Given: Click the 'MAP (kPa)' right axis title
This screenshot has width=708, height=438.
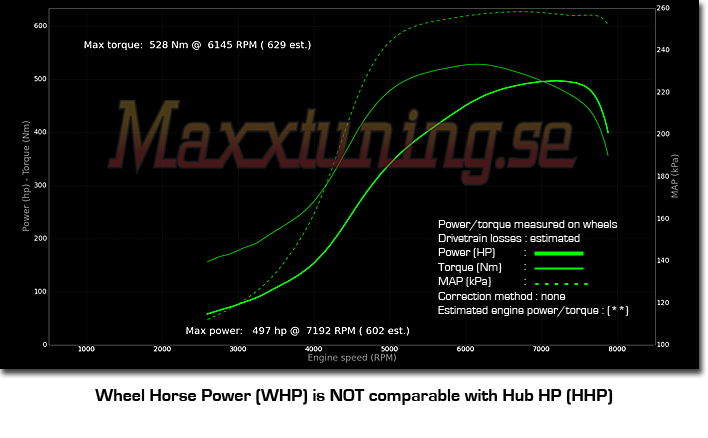Looking at the screenshot, I should pos(675,176).
